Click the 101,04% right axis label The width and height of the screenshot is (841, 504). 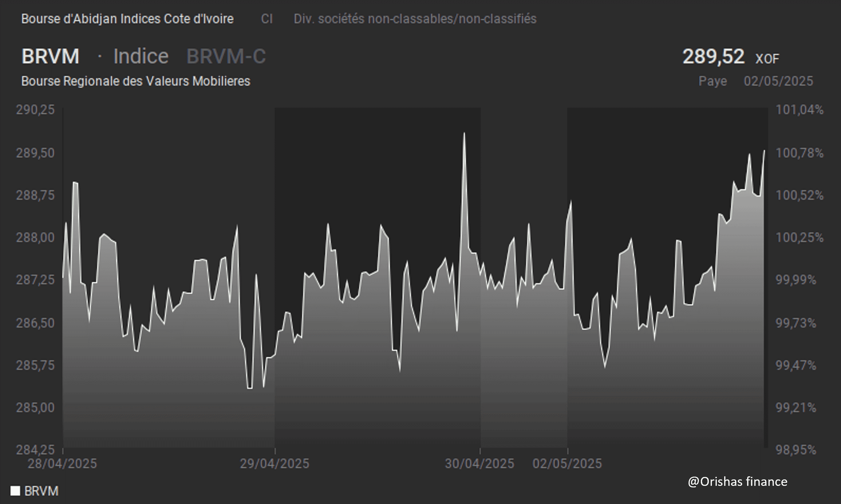coord(800,110)
